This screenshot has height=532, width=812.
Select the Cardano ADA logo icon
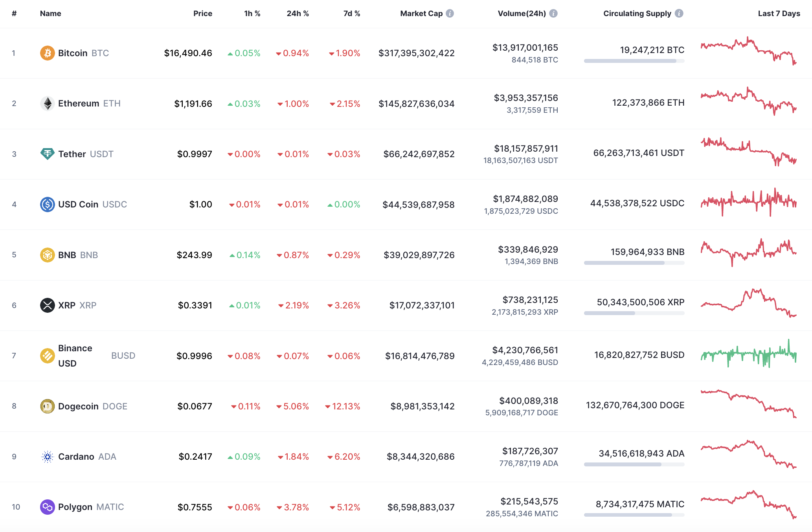pyautogui.click(x=47, y=457)
